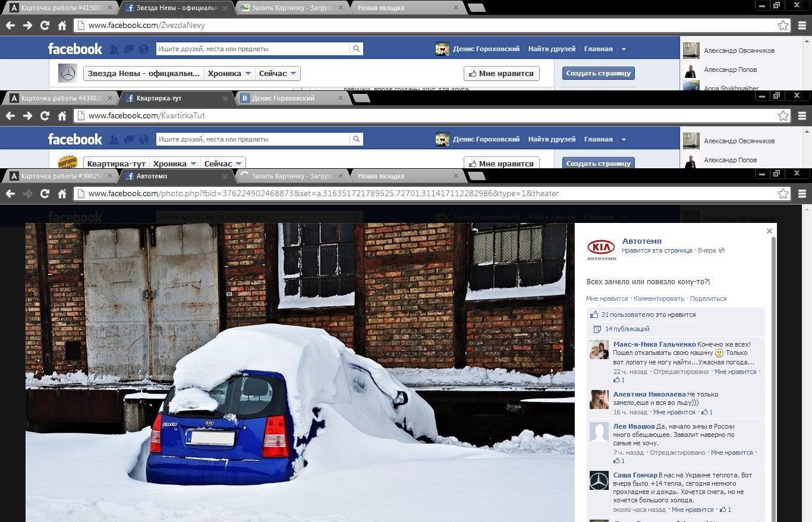Open notifications globe in Звезда Невы window
The image size is (812, 522).
pyautogui.click(x=143, y=49)
